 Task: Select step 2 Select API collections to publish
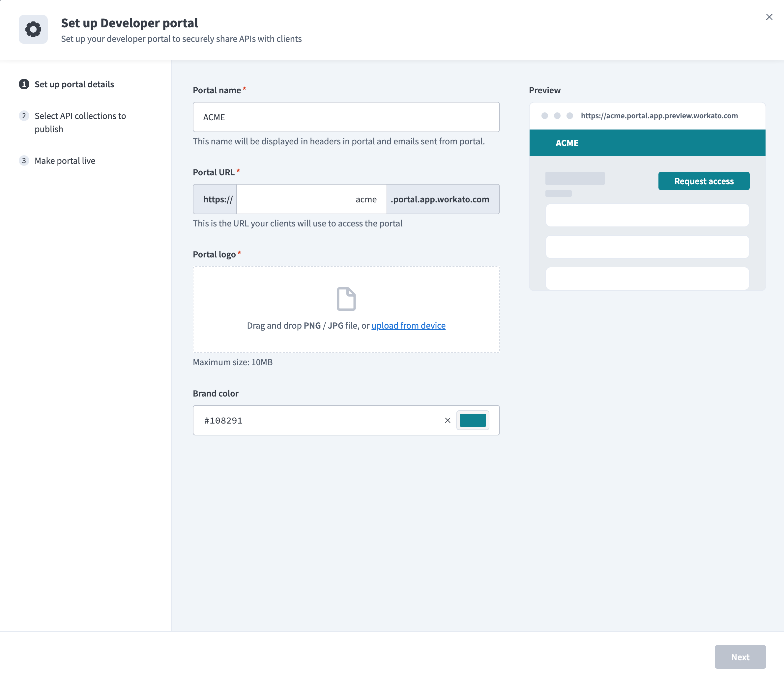click(x=80, y=122)
